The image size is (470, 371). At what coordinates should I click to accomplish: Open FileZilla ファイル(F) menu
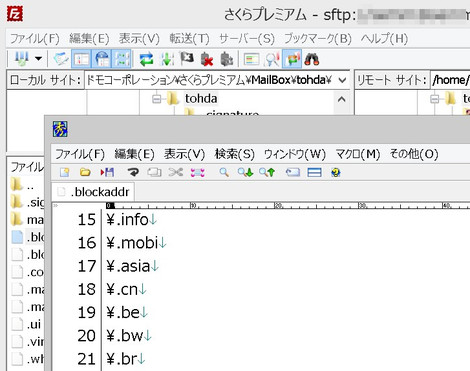click(x=35, y=39)
